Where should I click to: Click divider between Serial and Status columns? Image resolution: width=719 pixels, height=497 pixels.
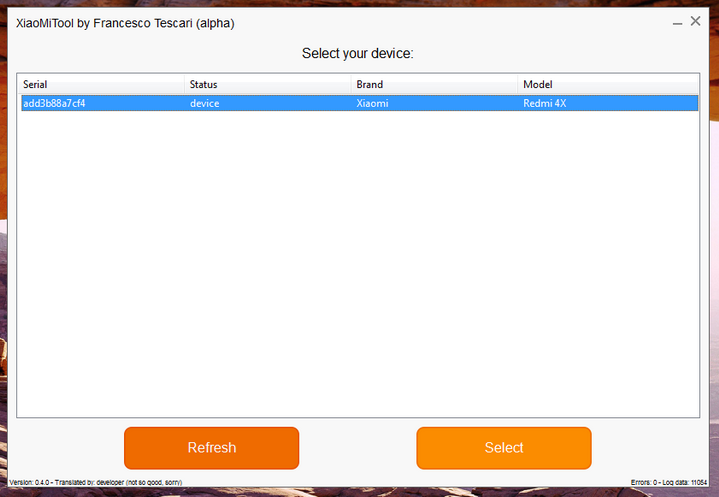point(185,85)
